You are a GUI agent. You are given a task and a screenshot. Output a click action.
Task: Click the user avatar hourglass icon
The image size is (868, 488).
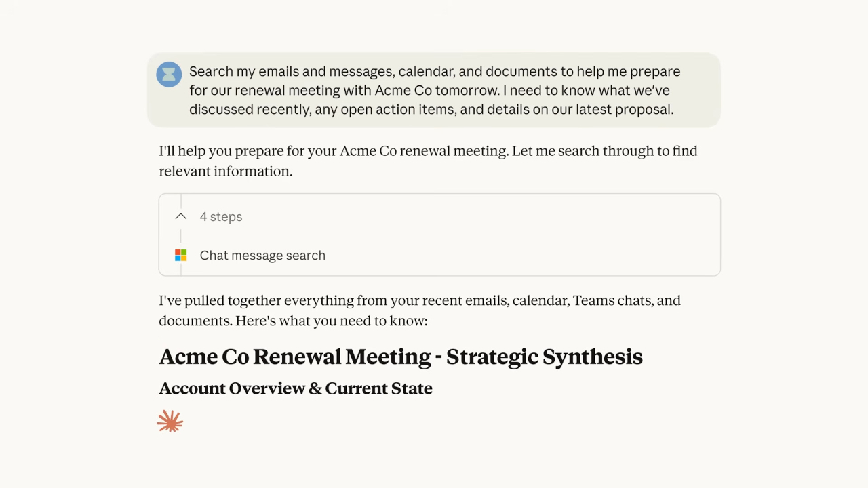(x=169, y=74)
